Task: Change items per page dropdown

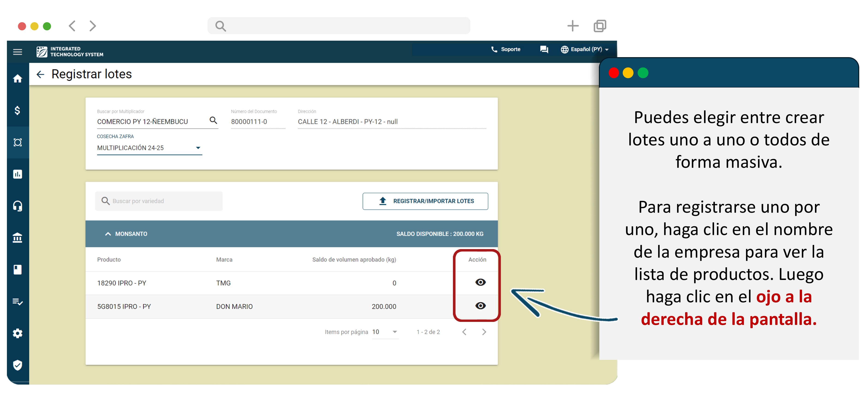Action: coord(385,332)
